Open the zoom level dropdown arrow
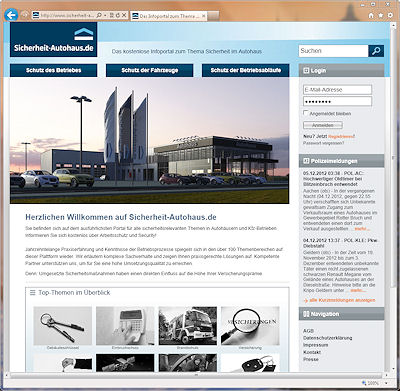This screenshot has height=391, width=400. [x=386, y=384]
